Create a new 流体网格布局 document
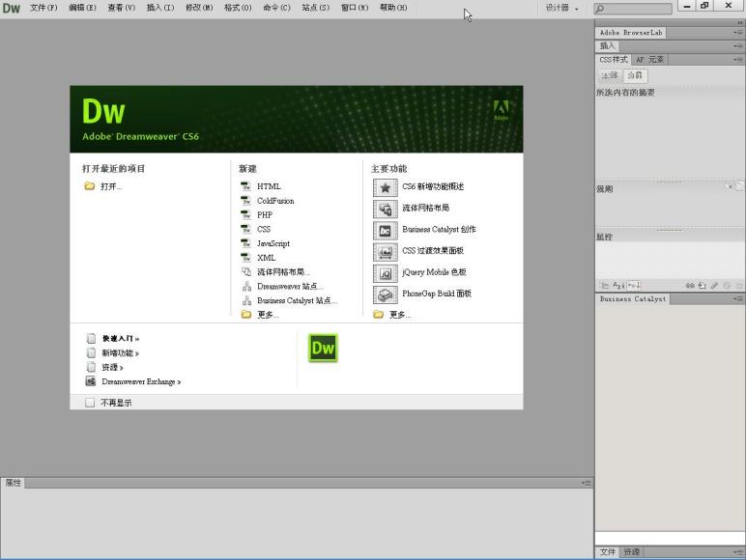 (283, 272)
